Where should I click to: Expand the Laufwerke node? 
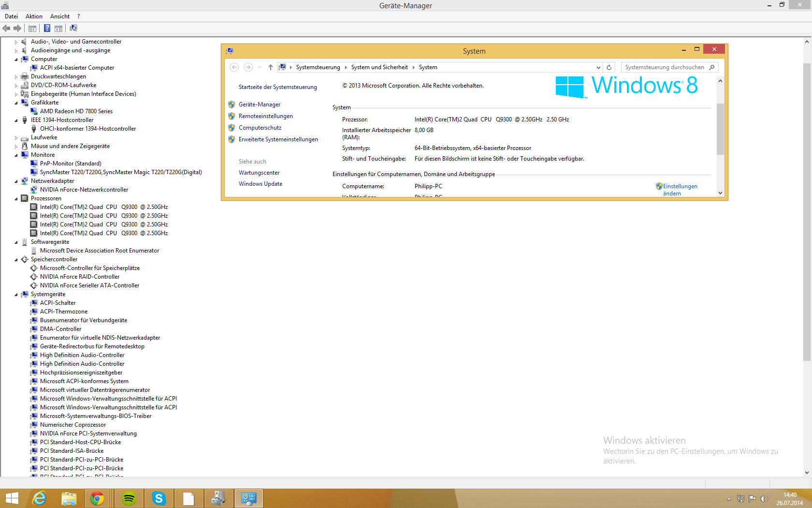16,138
